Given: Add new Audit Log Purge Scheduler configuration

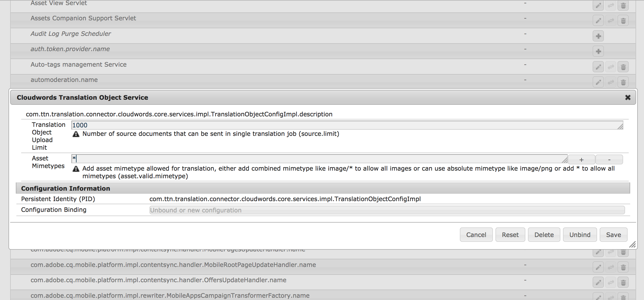Looking at the screenshot, I should [x=598, y=36].
